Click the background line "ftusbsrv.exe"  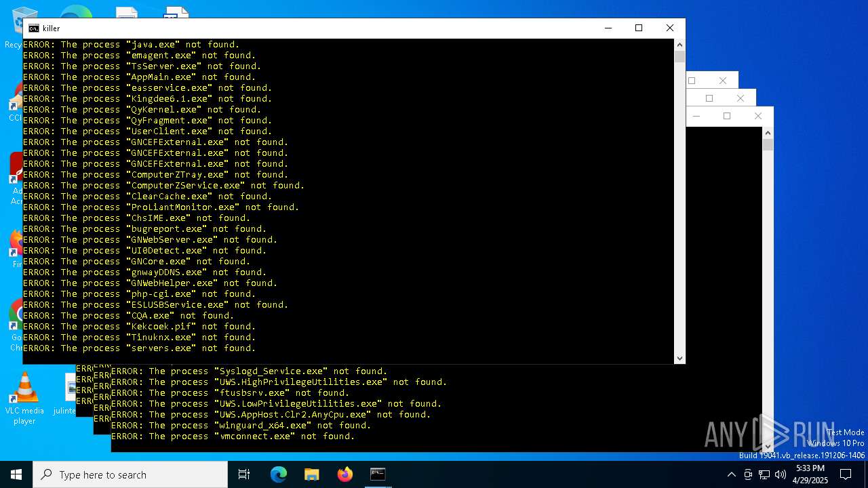pos(231,393)
